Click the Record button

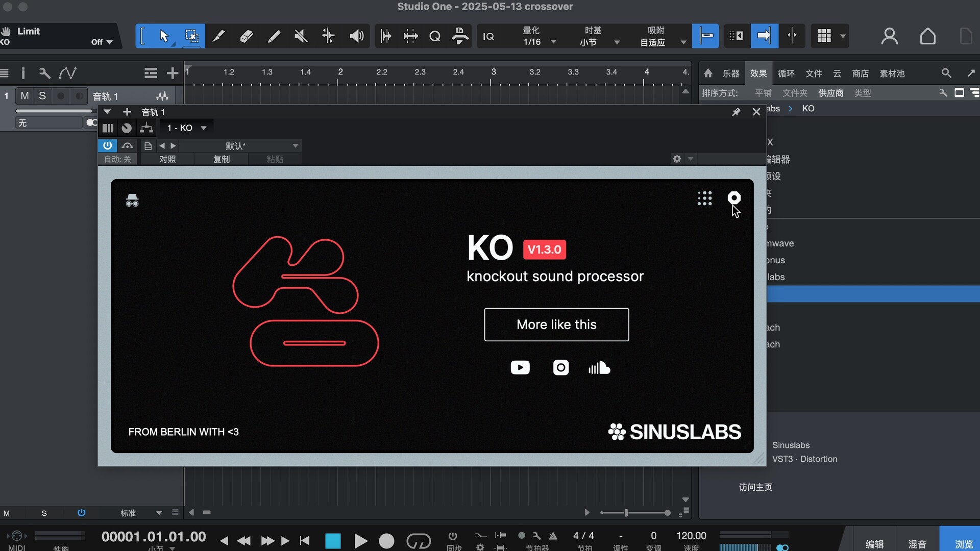pos(386,541)
